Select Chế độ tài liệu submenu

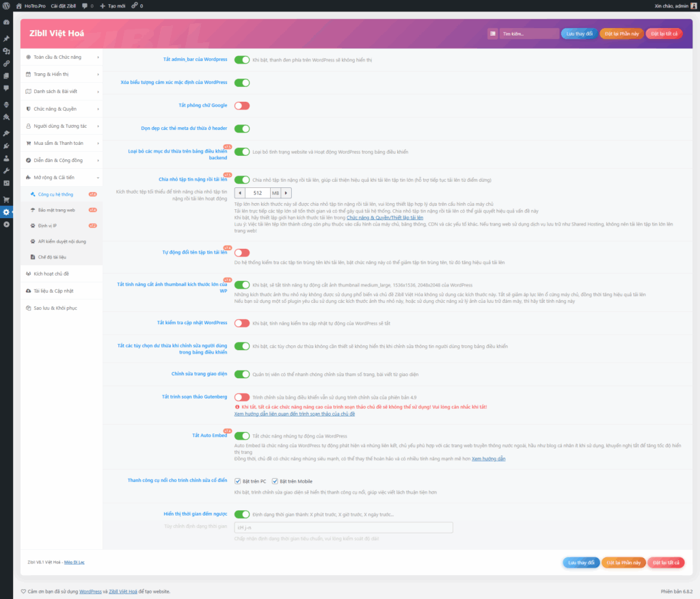[x=62, y=257]
